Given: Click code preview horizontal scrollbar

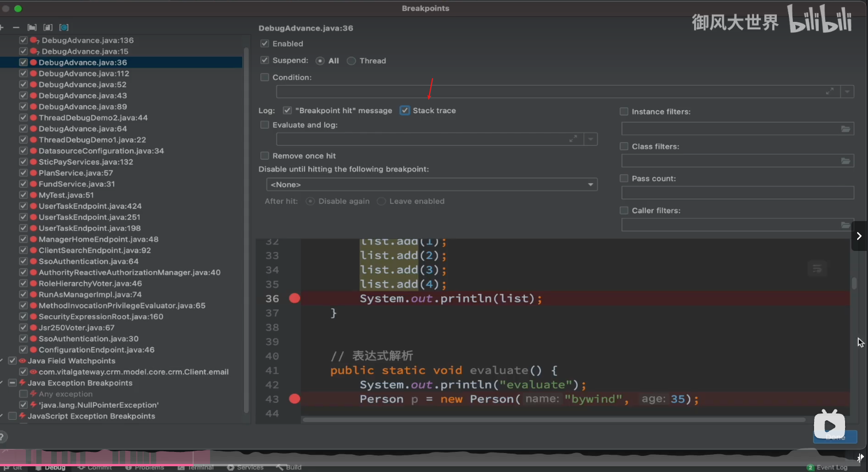Looking at the screenshot, I should point(554,420).
